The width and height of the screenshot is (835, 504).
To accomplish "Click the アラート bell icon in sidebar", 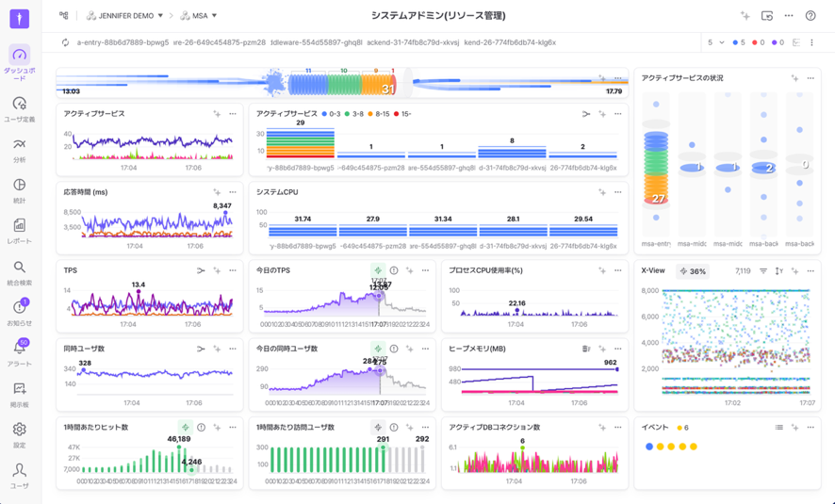I will [19, 350].
